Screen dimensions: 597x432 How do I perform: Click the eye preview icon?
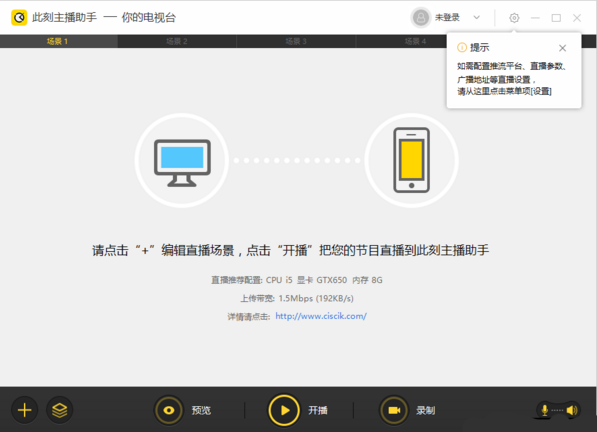(x=169, y=410)
